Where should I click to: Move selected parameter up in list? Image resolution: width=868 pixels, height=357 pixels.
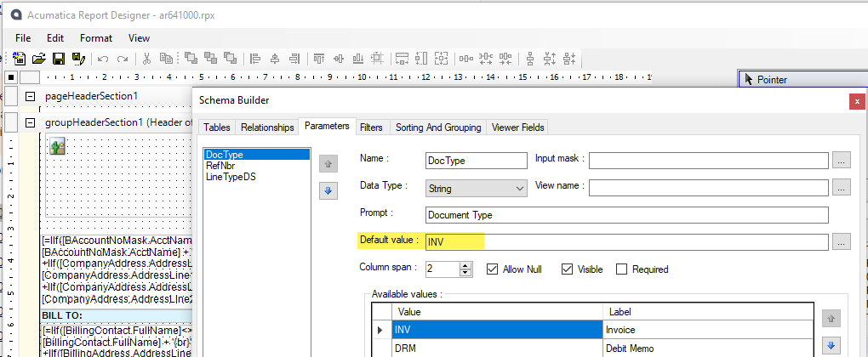click(327, 164)
